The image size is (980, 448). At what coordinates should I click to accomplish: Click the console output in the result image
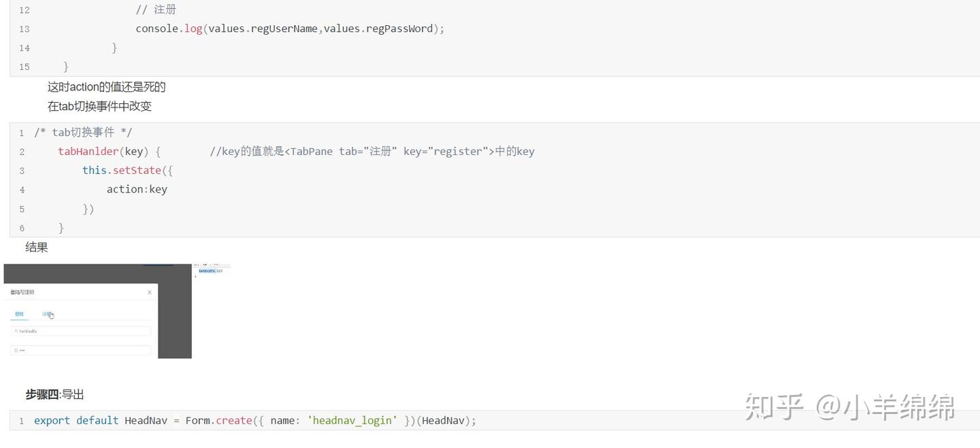click(210, 271)
